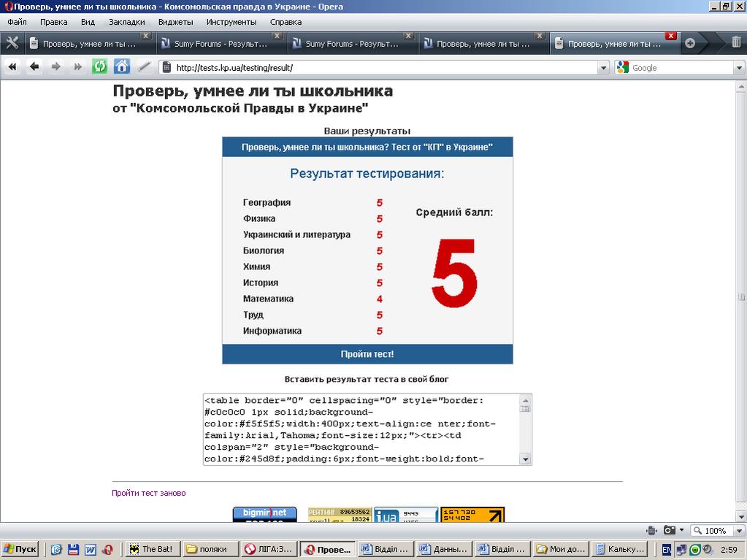Screen dimensions: 747x560
Task: Click the wand password icon
Action: [144, 67]
